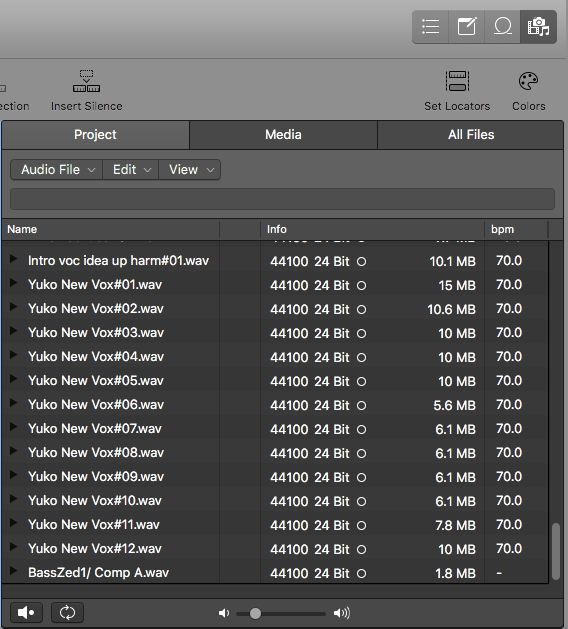
Task: Click the high volume speaker icon
Action: tap(342, 613)
